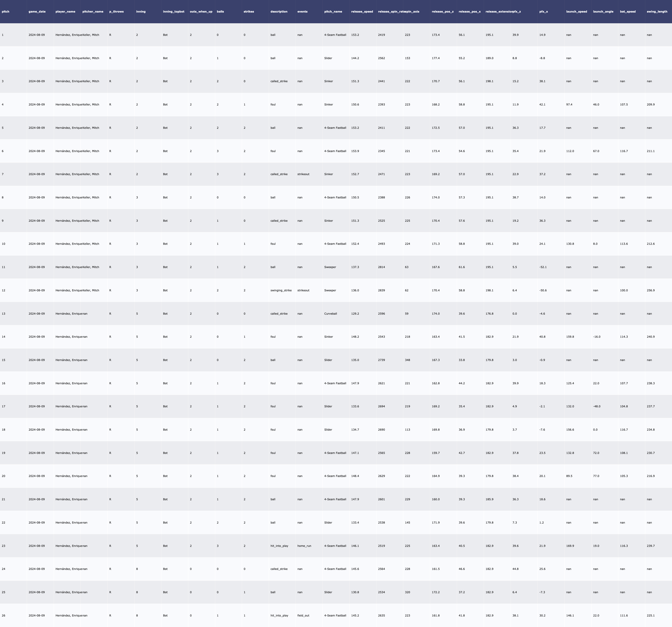Viewport: 672px width, 627px height.
Task: Select the home_run event cell
Action: coord(304,546)
